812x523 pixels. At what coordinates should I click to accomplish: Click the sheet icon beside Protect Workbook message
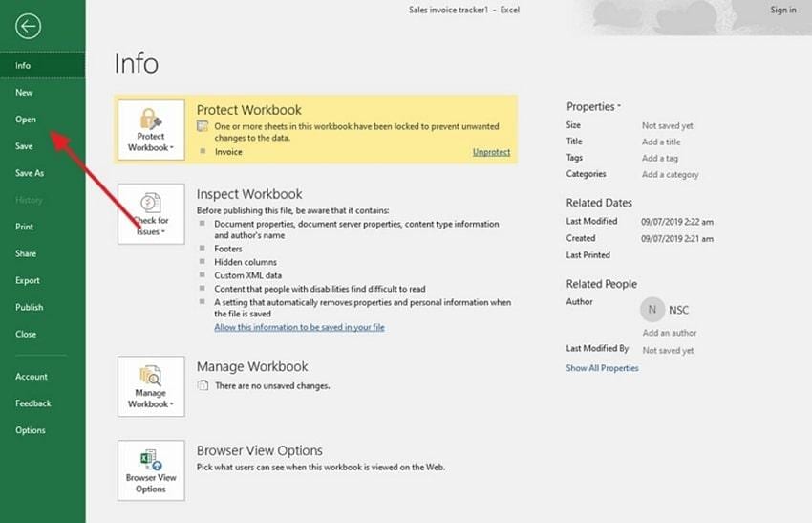click(x=203, y=126)
